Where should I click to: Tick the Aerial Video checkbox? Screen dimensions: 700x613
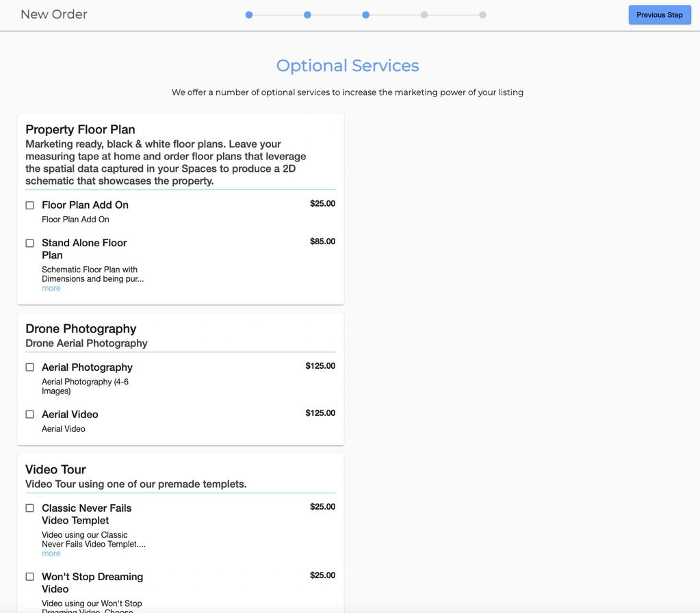pyautogui.click(x=30, y=415)
